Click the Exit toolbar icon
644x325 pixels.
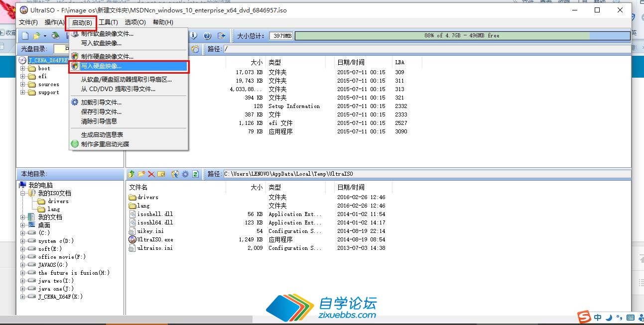222,36
